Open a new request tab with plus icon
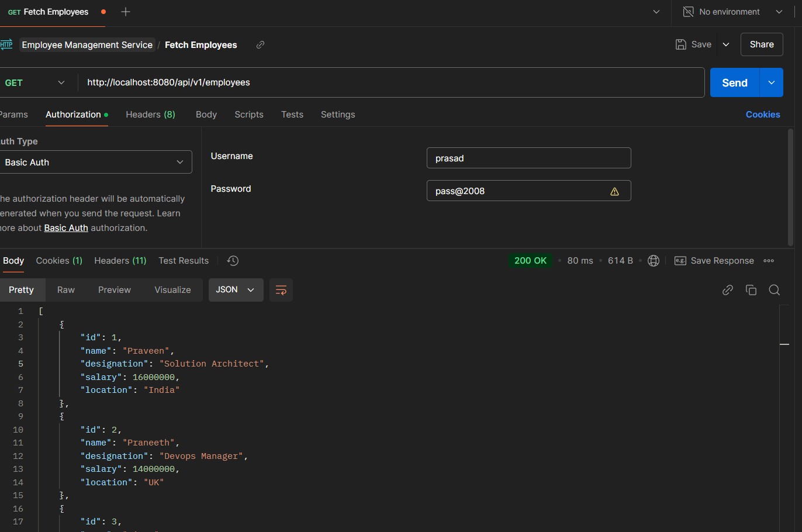Screen dimensions: 802x532 (126, 12)
